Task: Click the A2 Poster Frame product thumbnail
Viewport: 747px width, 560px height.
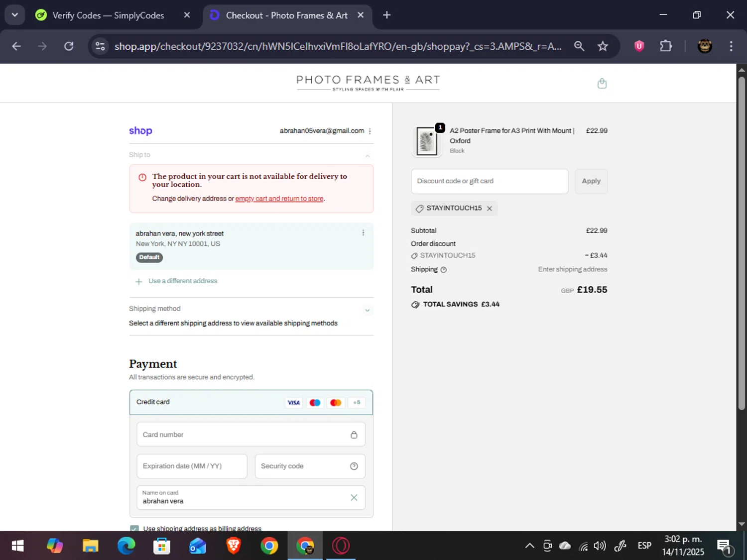Action: click(427, 141)
